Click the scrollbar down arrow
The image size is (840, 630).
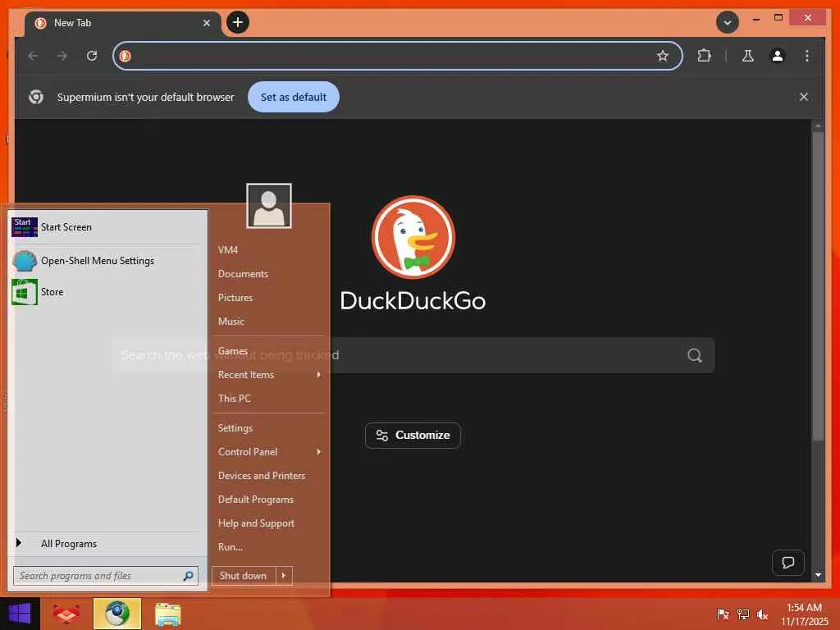(x=818, y=575)
